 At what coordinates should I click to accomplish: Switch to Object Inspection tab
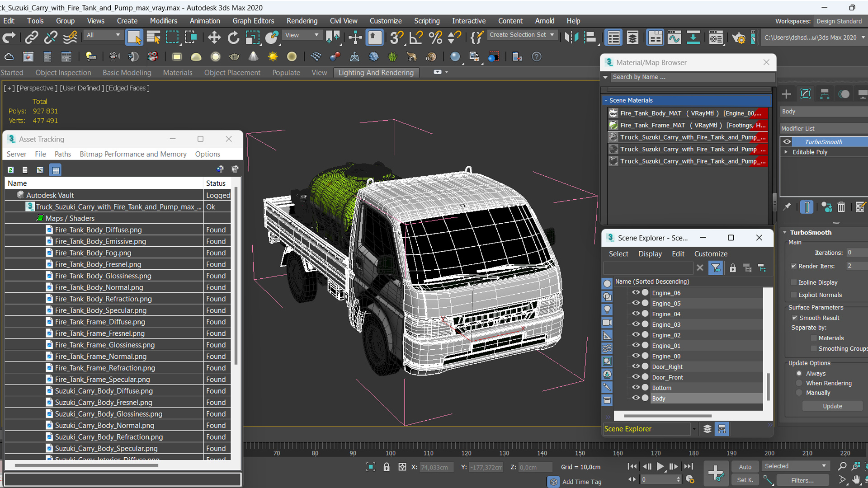point(63,73)
